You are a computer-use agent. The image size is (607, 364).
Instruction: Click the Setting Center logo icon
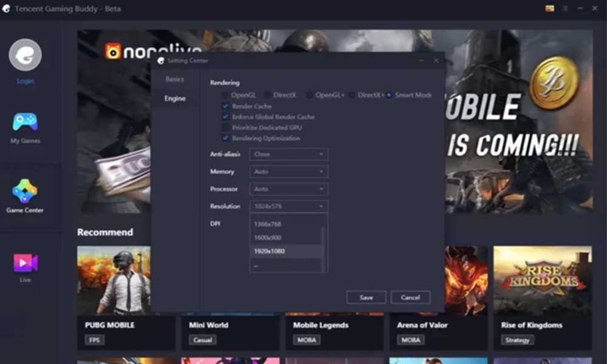click(161, 61)
